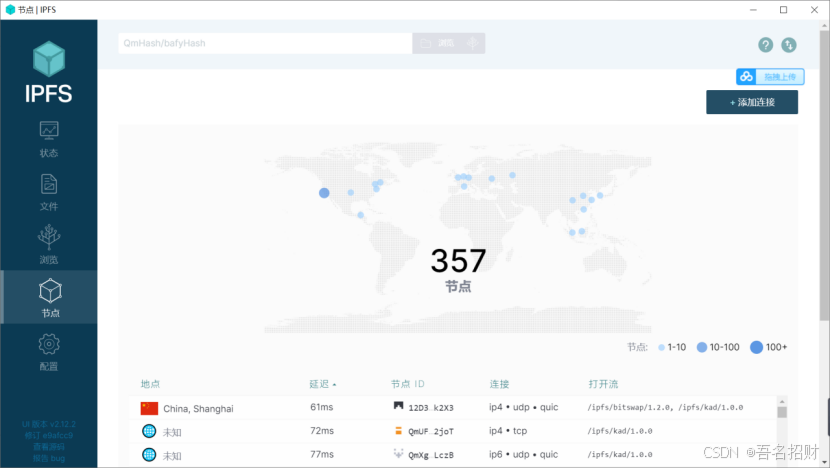Click the IPFS cube logo in sidebar
The height and width of the screenshot is (468, 831).
[x=49, y=59]
